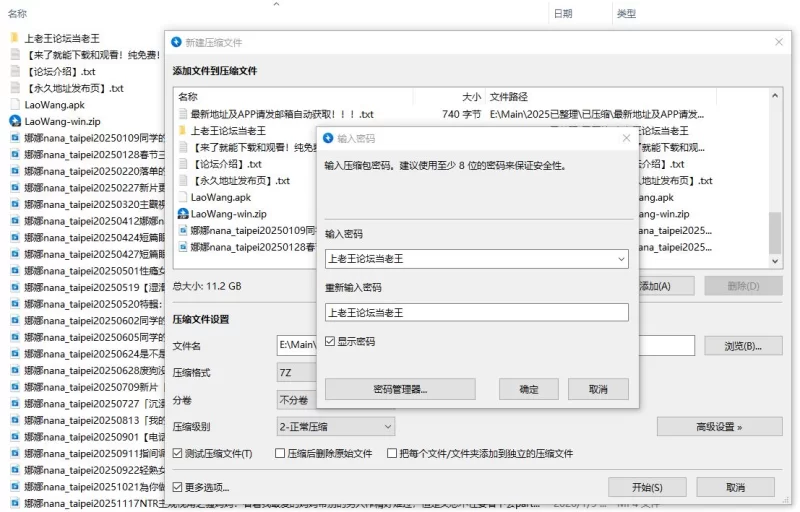Click the video icon of nana_taipei20250412 in Explorer
Screen dimensions: 800x512
(x=15, y=221)
